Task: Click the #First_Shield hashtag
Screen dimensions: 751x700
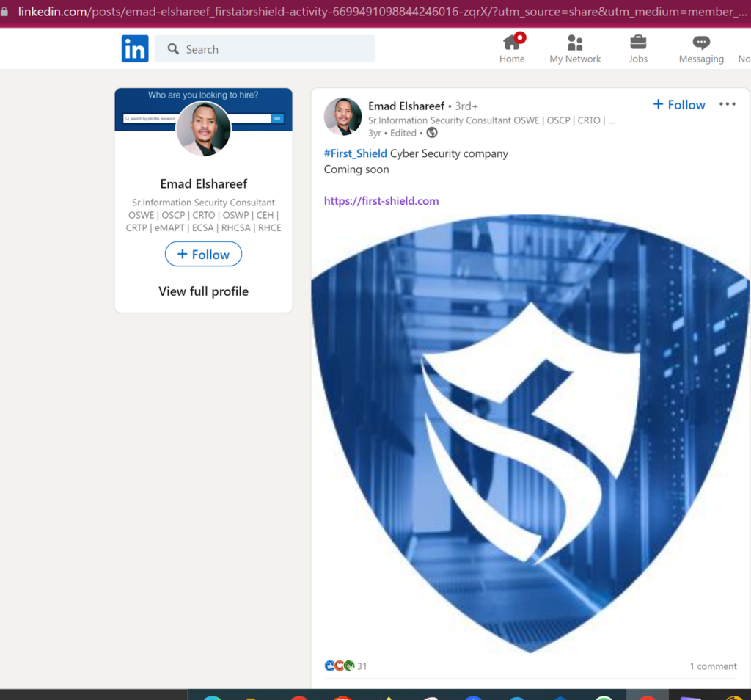Action: coord(356,153)
